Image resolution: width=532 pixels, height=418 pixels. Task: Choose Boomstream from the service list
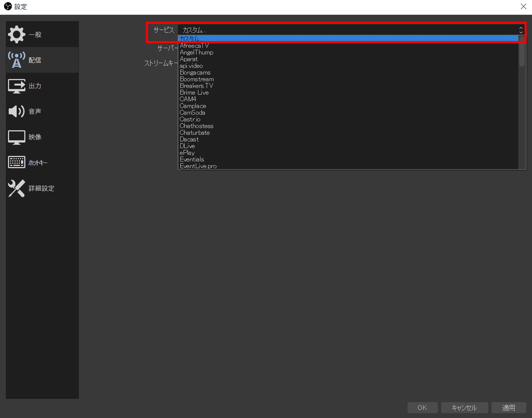click(x=348, y=79)
